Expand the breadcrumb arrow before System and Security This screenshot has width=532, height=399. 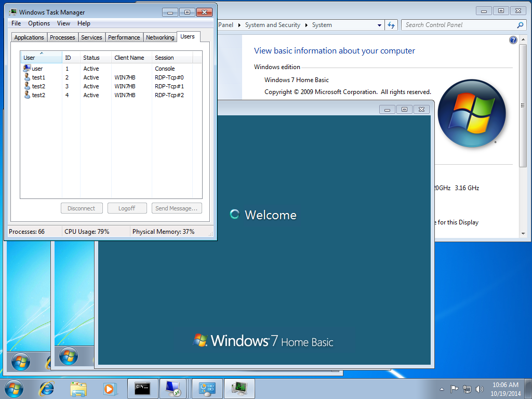tap(239, 25)
